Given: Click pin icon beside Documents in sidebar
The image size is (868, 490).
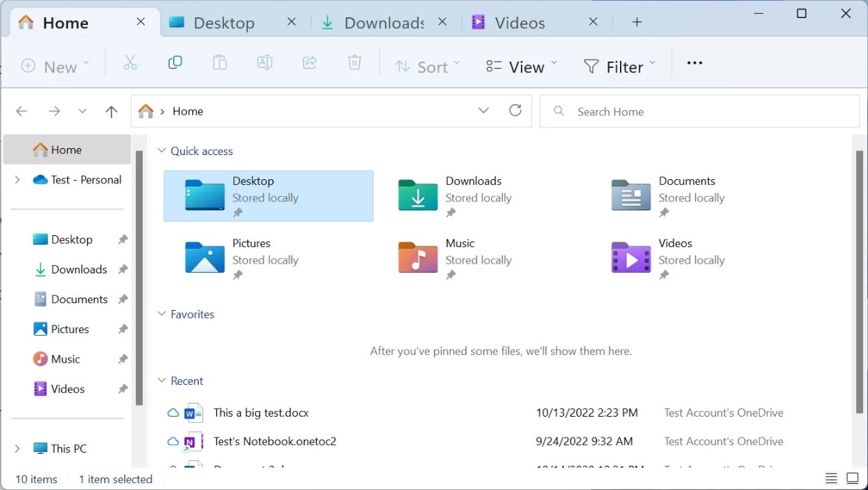Looking at the screenshot, I should 123,299.
